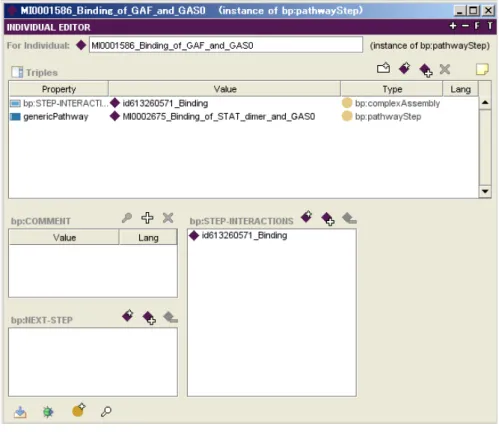
Task: Click the For Individual name field
Action: (x=226, y=45)
